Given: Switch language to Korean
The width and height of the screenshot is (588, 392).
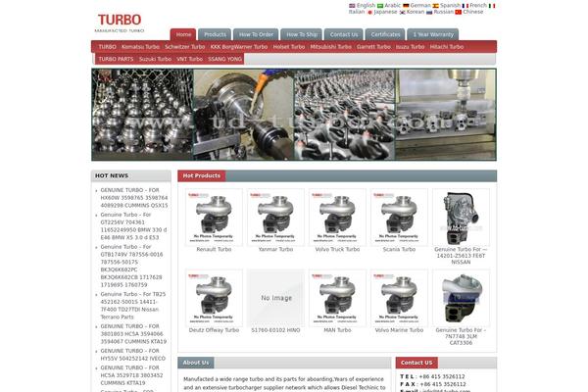Looking at the screenshot, I should (x=412, y=12).
